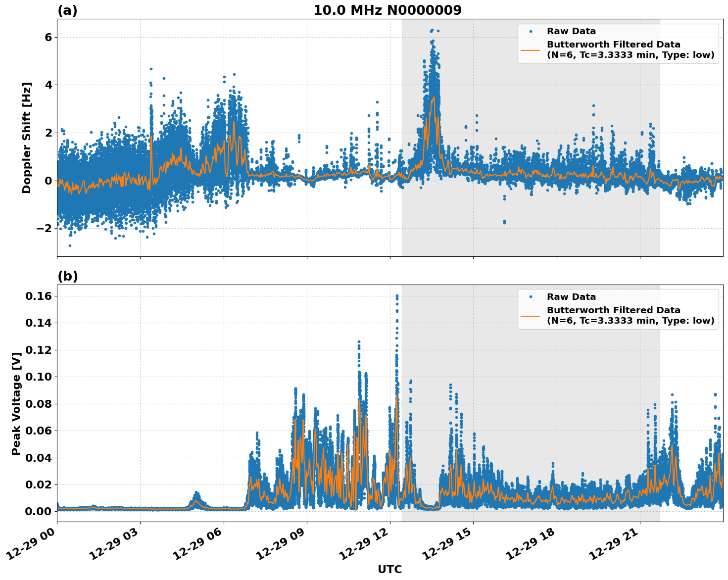The width and height of the screenshot is (728, 580).
Task: Click blue Raw Data marker in Doppler legend
Action: tap(530, 31)
